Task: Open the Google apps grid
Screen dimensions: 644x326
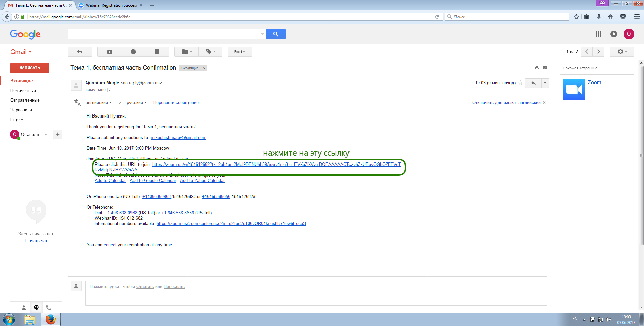Action: pos(599,34)
